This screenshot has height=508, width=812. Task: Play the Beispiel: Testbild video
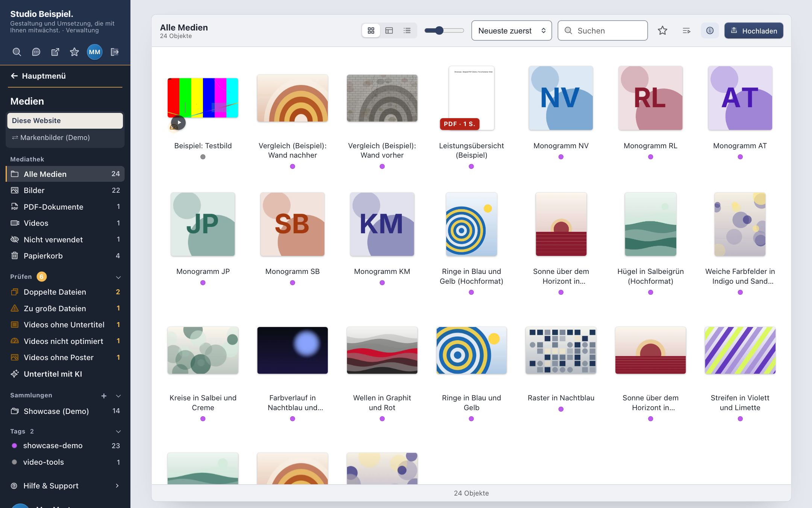[x=179, y=123]
